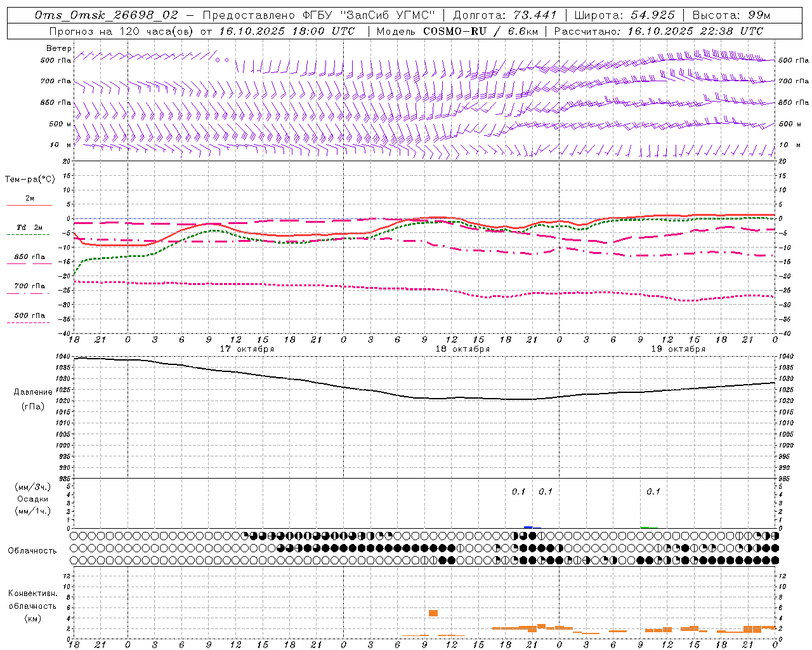
Task: Click the 18 октября date label
Action: [462, 348]
